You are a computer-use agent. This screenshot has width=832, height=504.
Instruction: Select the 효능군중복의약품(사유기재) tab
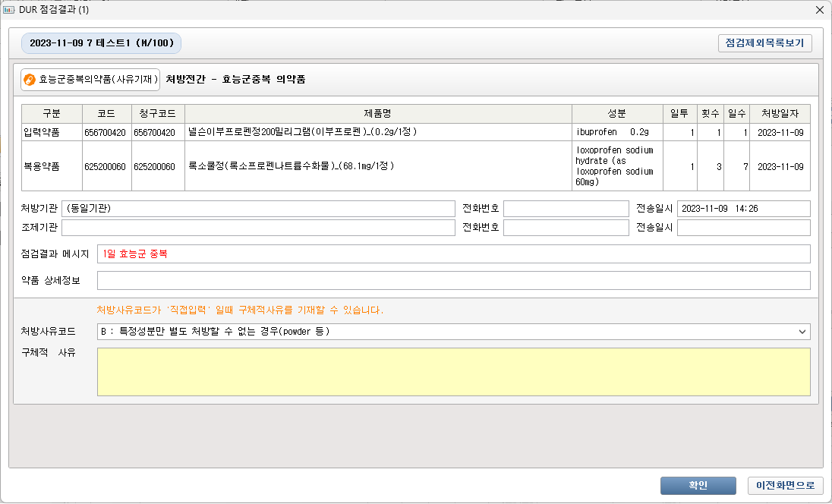pyautogui.click(x=91, y=80)
